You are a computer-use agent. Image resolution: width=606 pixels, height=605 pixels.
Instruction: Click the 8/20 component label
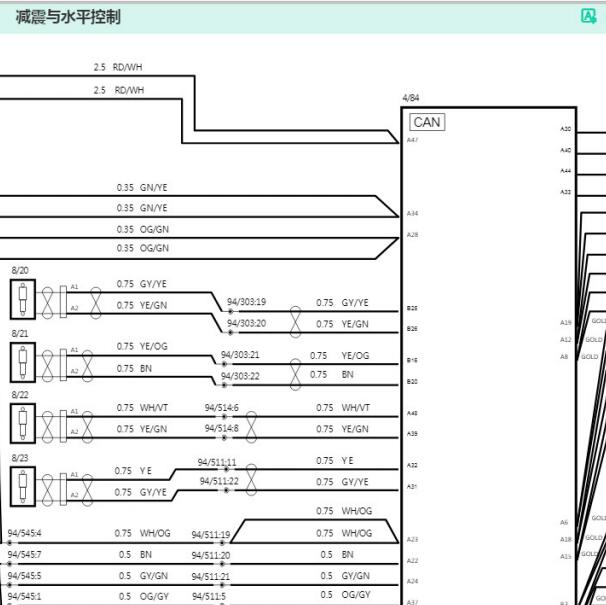point(20,270)
